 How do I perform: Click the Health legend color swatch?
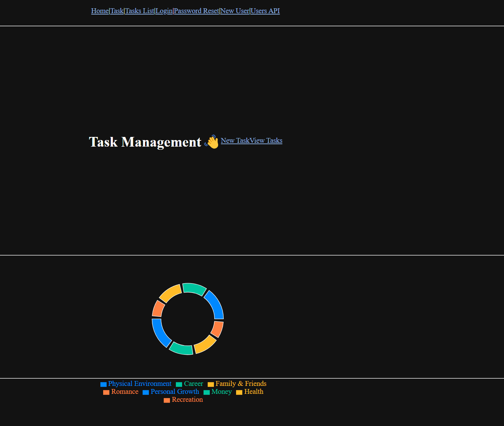tap(240, 392)
